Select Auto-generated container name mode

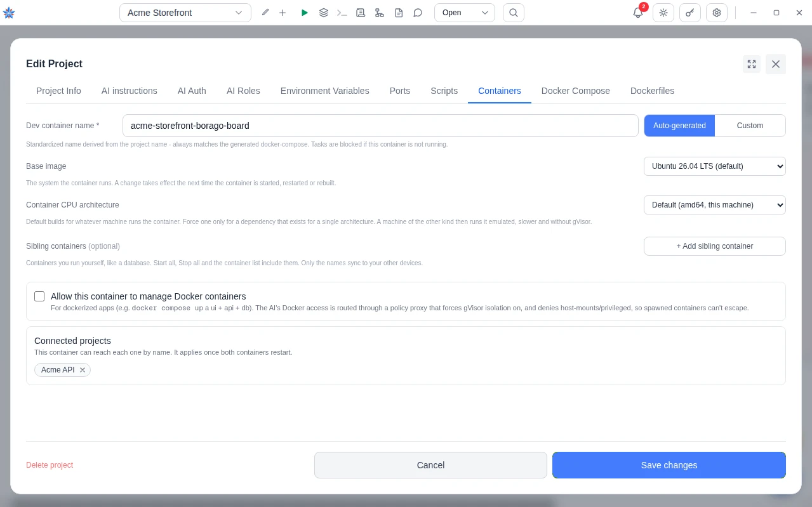click(x=679, y=126)
